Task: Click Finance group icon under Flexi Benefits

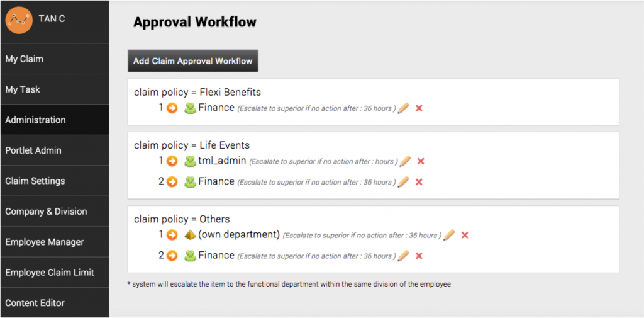Action: pos(190,108)
